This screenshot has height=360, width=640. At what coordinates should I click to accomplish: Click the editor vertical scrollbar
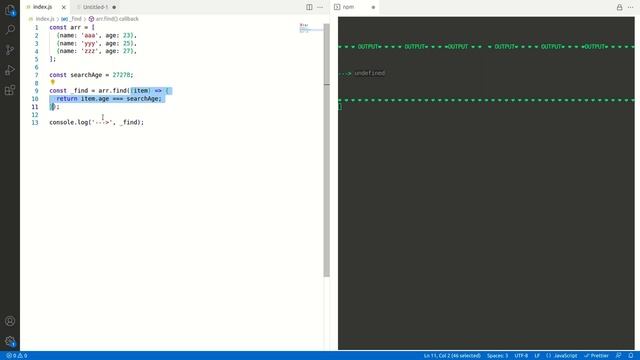click(327, 150)
